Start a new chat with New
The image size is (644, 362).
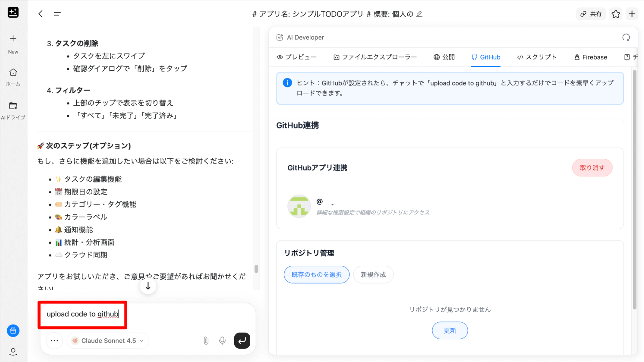pos(13,43)
